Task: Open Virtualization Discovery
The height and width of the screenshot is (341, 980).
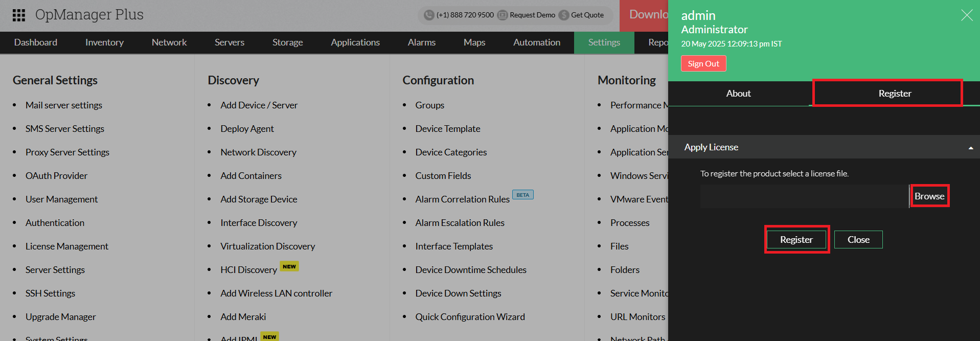Action: pyautogui.click(x=267, y=246)
